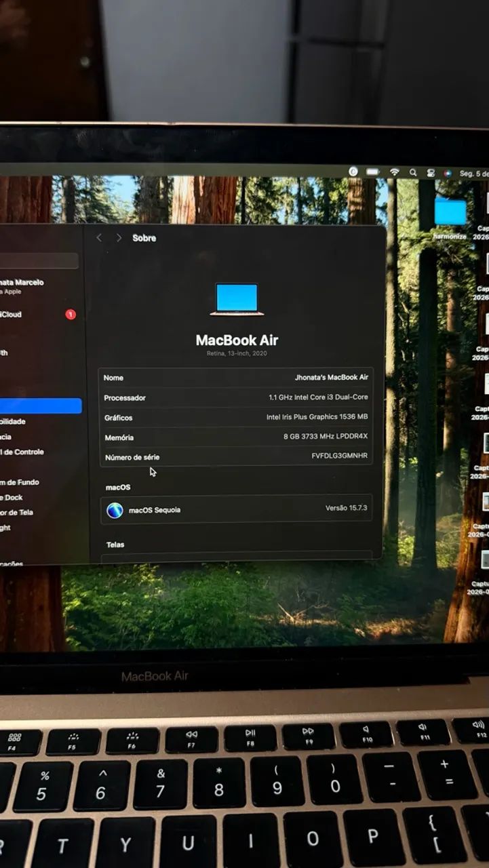Viewport: 489px width, 868px height.
Task: Open Protetor de Tela in sidebar
Action: coord(17,512)
